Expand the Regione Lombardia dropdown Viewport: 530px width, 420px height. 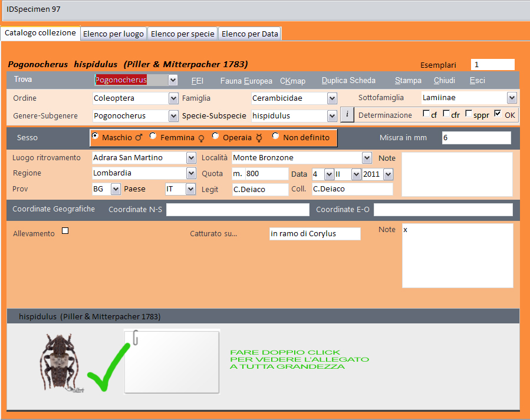coord(191,173)
